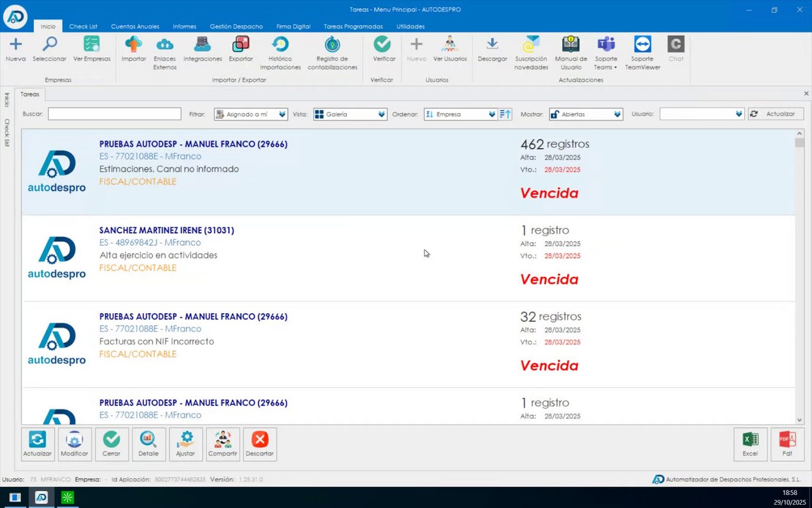Screen dimensions: 812x508
Task: Export task list to Excel
Action: 750,444
